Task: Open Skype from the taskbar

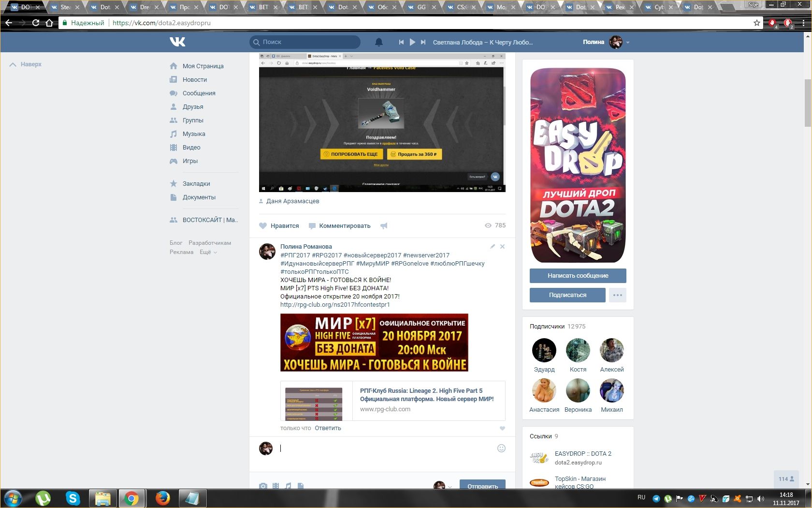Action: tap(73, 498)
